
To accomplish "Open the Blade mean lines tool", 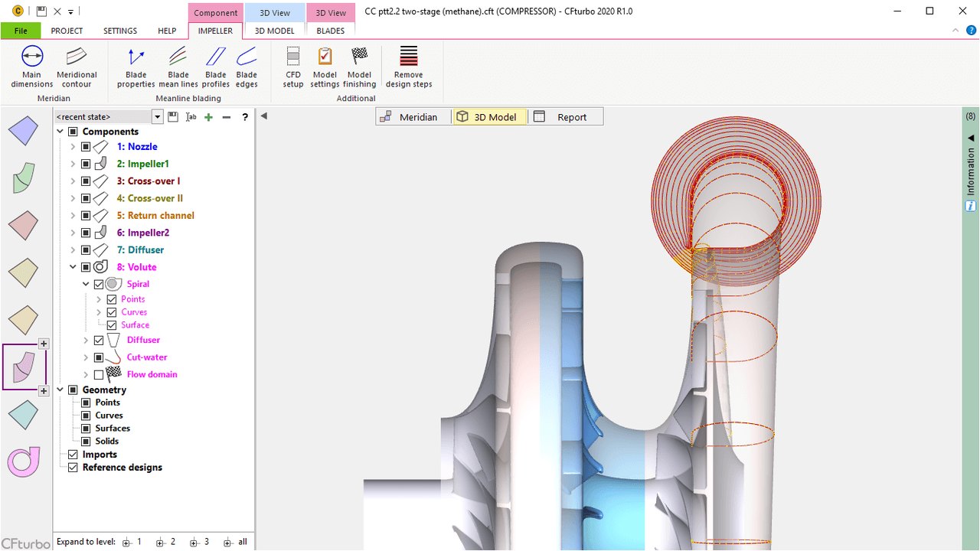I will click(x=178, y=67).
